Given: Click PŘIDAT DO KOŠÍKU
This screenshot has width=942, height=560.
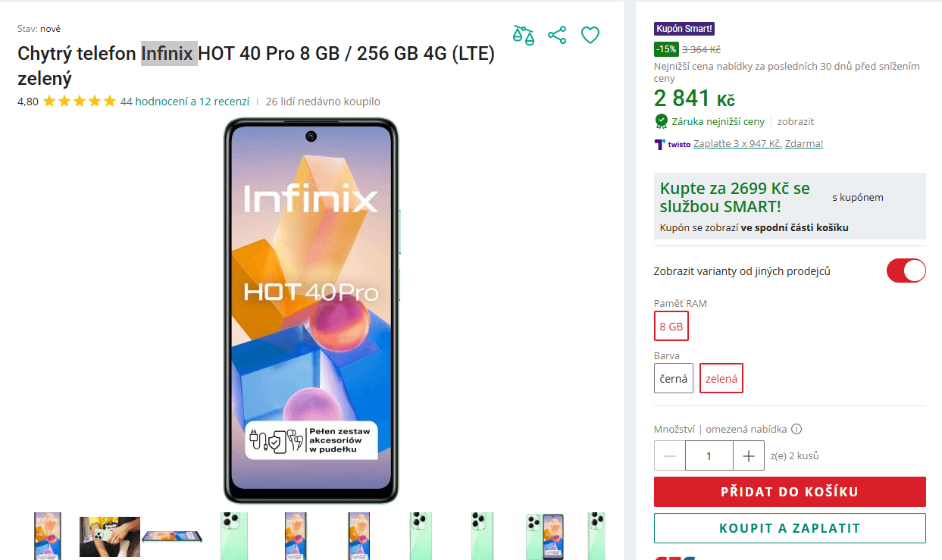Looking at the screenshot, I should [x=790, y=491].
